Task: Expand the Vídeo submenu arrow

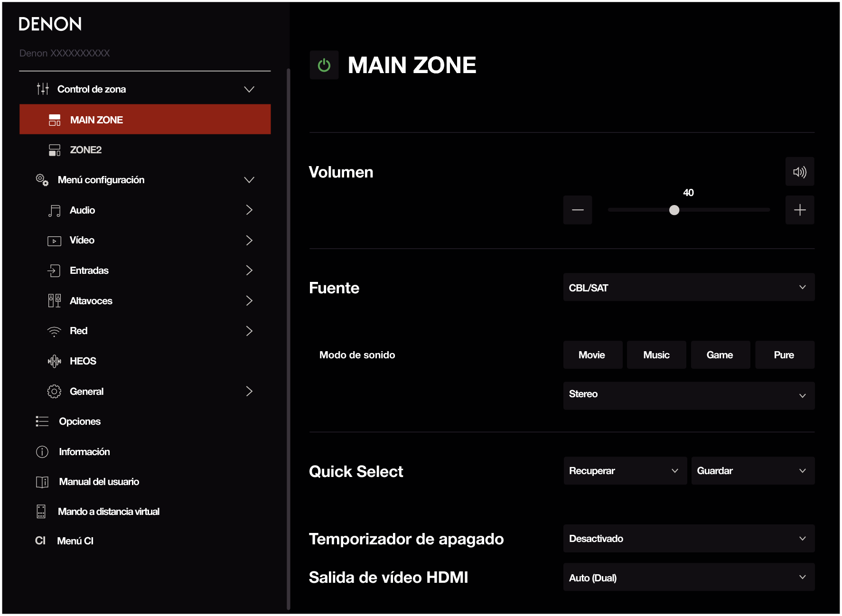Action: 249,240
